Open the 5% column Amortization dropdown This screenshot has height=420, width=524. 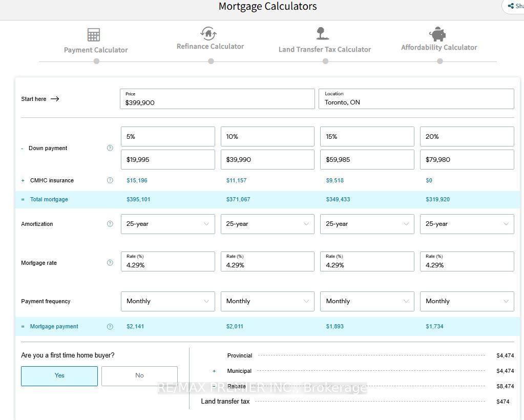167,224
